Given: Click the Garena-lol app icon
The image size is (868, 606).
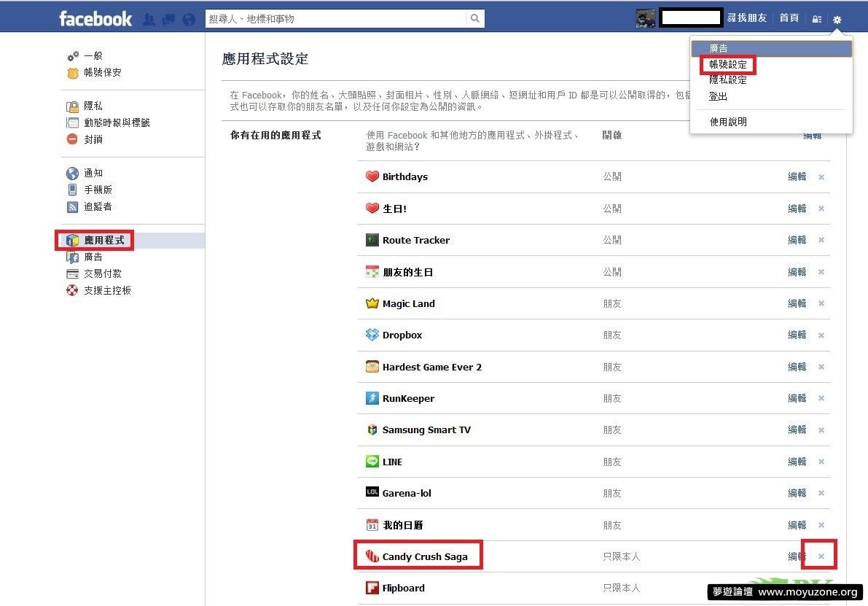Looking at the screenshot, I should (372, 492).
